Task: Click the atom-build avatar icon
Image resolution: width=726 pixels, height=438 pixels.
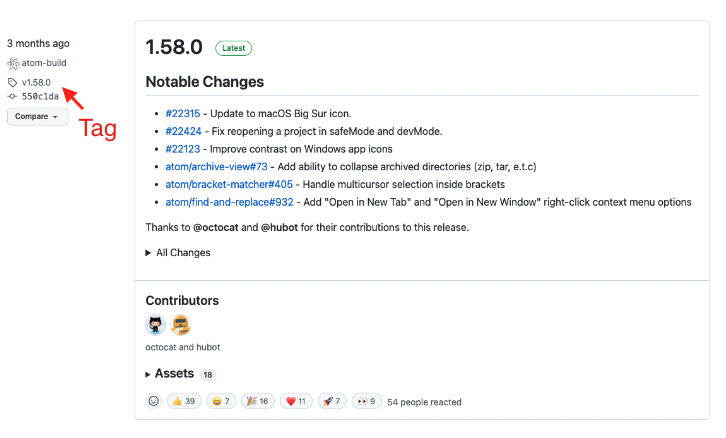Action: [x=13, y=63]
